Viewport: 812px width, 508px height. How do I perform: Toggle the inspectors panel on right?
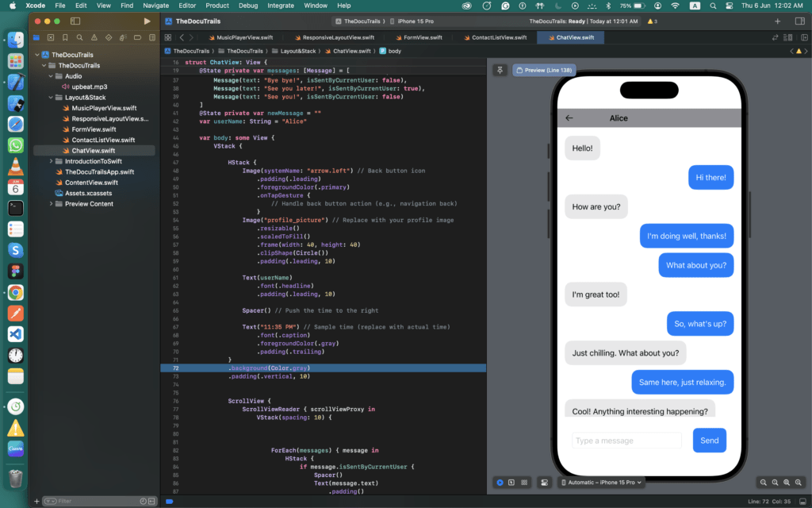pyautogui.click(x=799, y=21)
